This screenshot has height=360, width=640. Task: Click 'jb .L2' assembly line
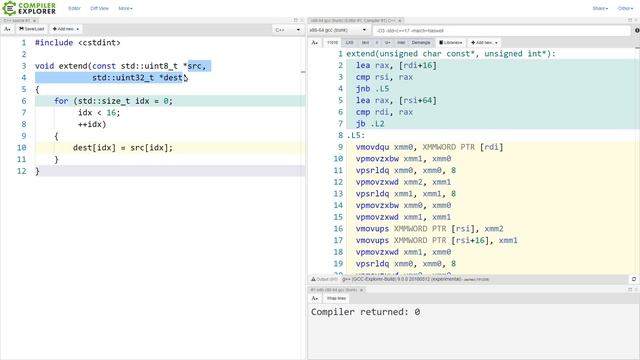point(370,124)
